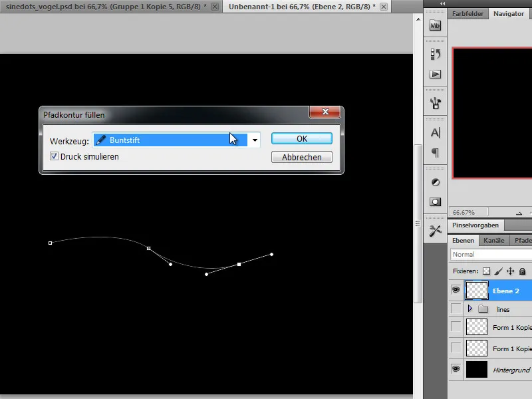Open the Werkzeug dropdown arrow

pos(255,140)
